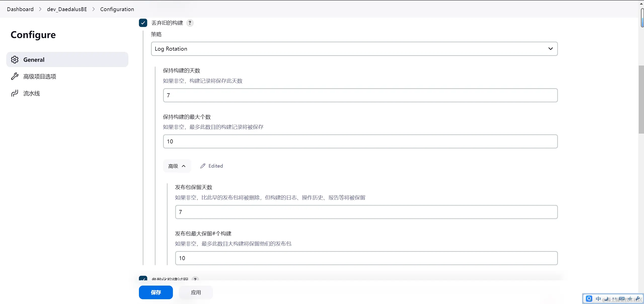Click the 应用 apply button
The height and width of the screenshot is (304, 644).
point(196,292)
